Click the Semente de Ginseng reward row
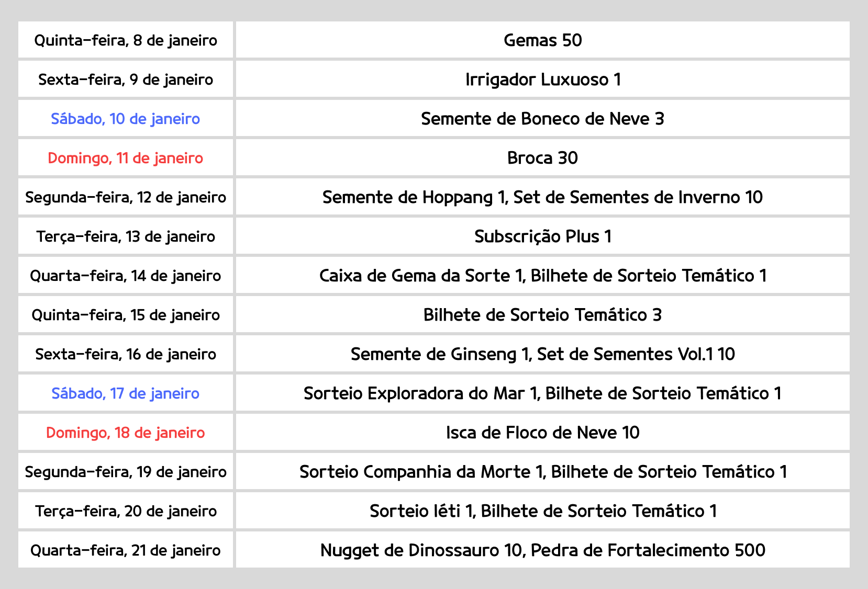This screenshot has width=868, height=589. (542, 354)
